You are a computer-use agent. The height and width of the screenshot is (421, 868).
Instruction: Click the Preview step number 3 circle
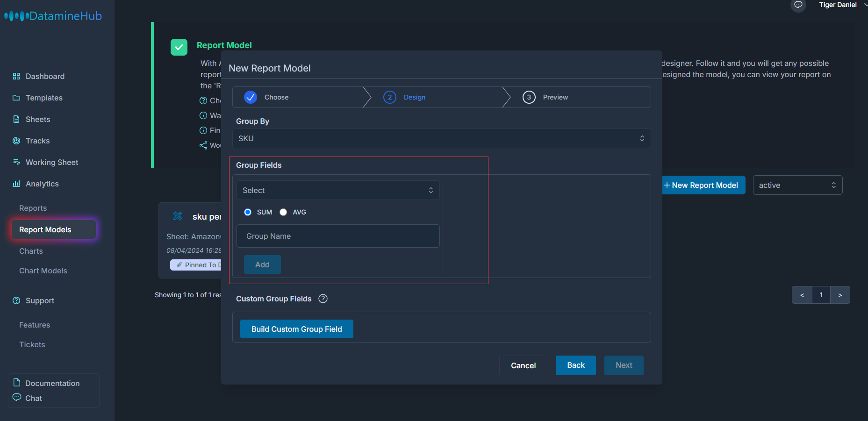pos(529,97)
